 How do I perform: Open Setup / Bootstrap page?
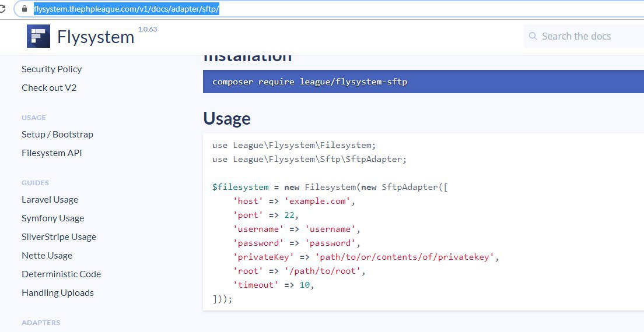click(x=58, y=135)
